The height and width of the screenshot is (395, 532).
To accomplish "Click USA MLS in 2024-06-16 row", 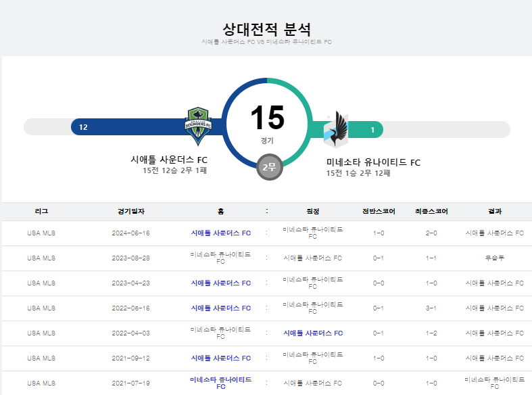I will click(41, 233).
